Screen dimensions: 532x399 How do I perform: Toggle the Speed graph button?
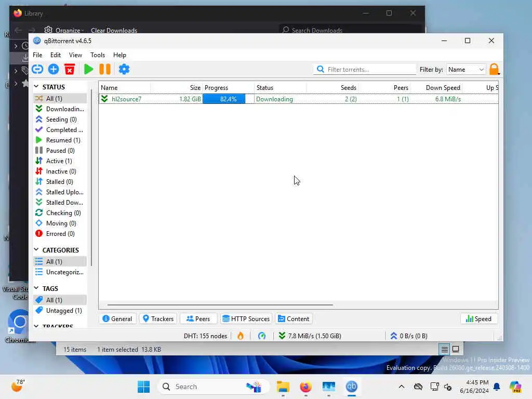[478, 319]
